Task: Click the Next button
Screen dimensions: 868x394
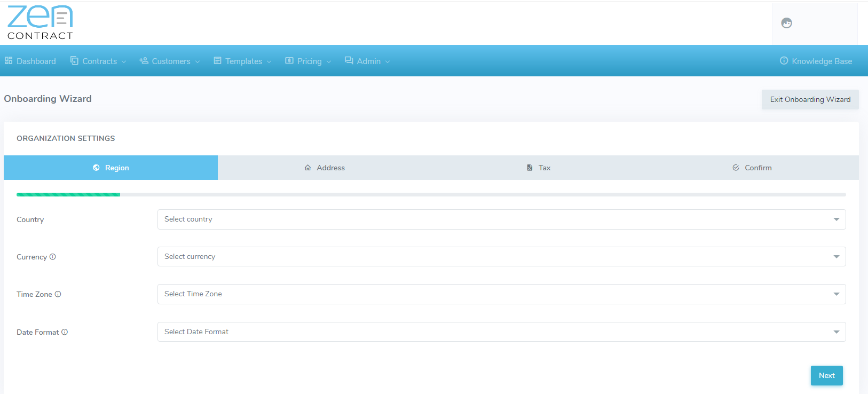Action: pos(827,375)
